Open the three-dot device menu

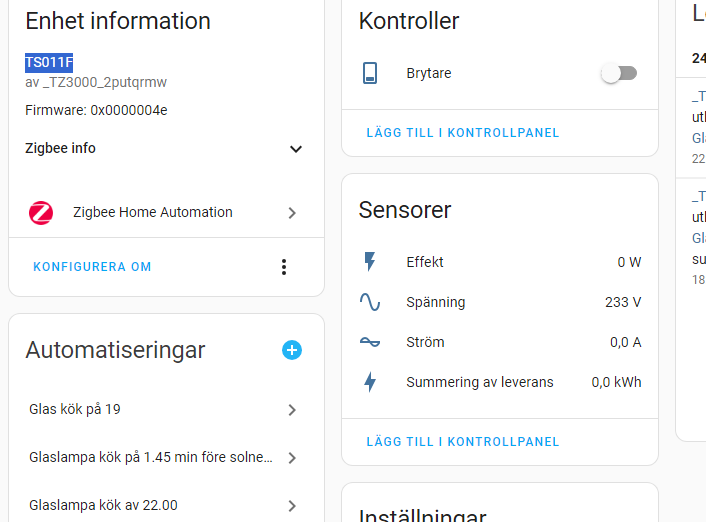284,267
